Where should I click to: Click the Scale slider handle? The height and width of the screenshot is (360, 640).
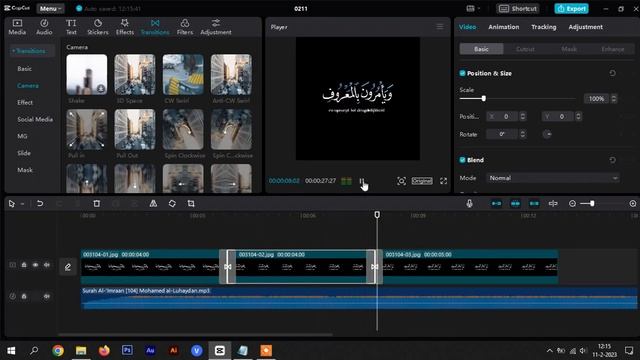484,98
